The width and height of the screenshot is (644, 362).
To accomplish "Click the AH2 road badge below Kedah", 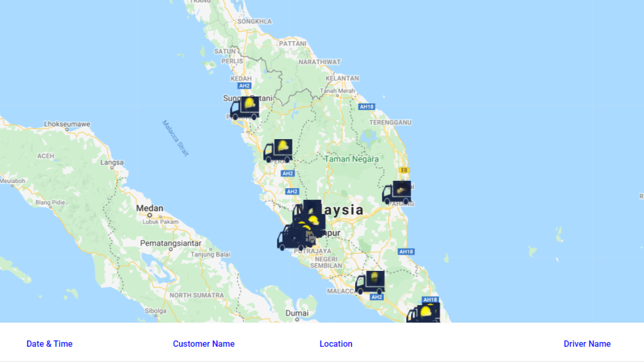I will 244,86.
